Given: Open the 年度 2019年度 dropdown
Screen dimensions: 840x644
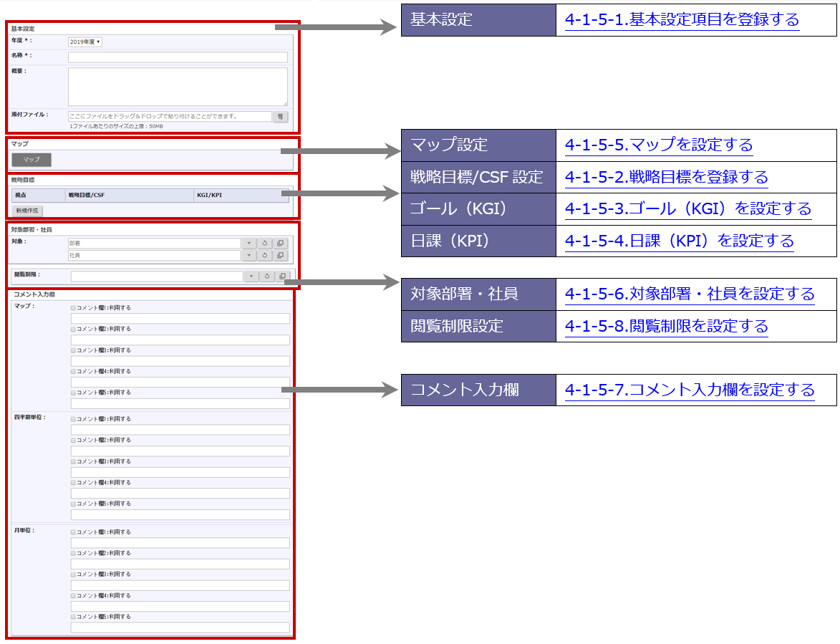Looking at the screenshot, I should click(85, 42).
